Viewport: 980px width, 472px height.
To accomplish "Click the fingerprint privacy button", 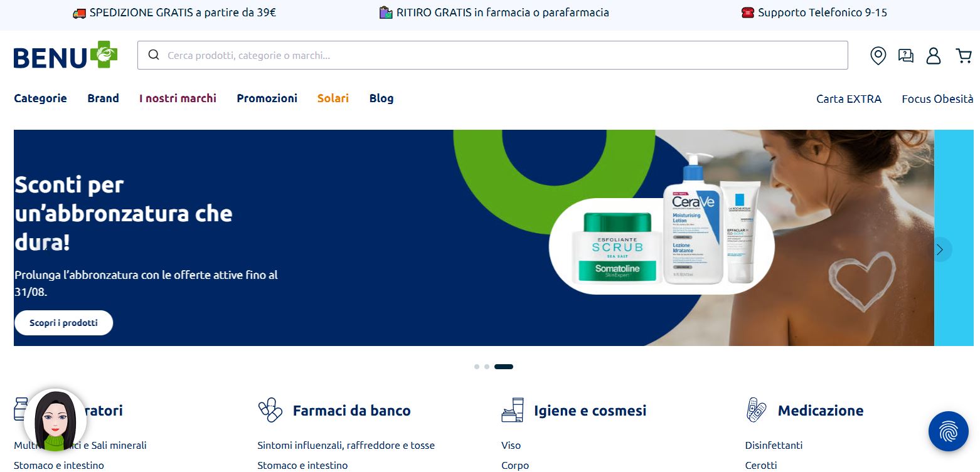I will (949, 431).
